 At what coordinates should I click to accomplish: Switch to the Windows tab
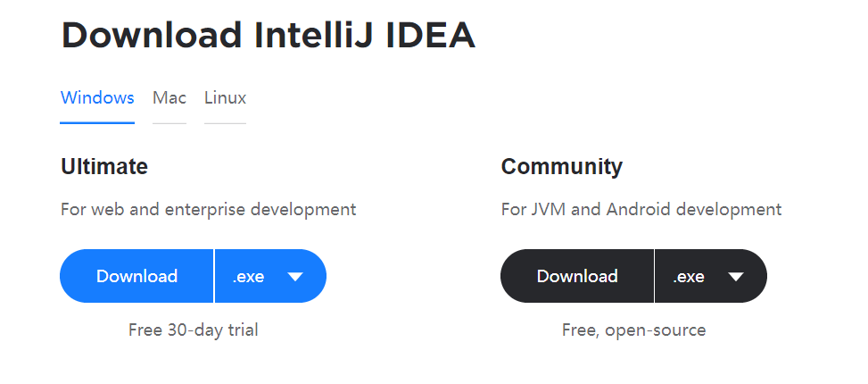pos(97,98)
